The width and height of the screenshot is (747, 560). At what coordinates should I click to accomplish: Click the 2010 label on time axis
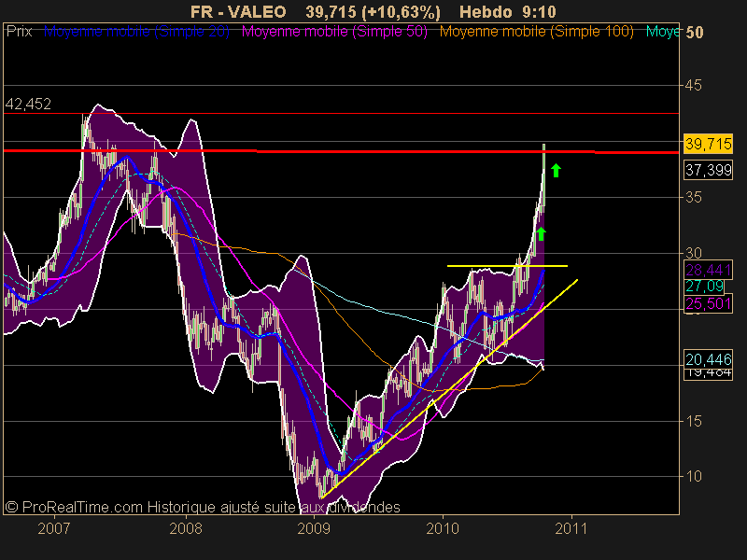click(x=443, y=528)
